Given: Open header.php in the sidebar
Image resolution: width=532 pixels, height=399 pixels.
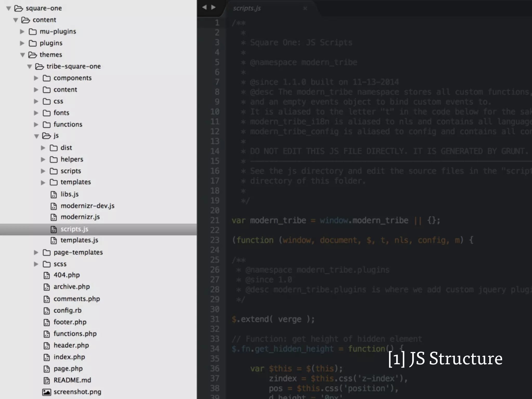Looking at the screenshot, I should pos(71,345).
